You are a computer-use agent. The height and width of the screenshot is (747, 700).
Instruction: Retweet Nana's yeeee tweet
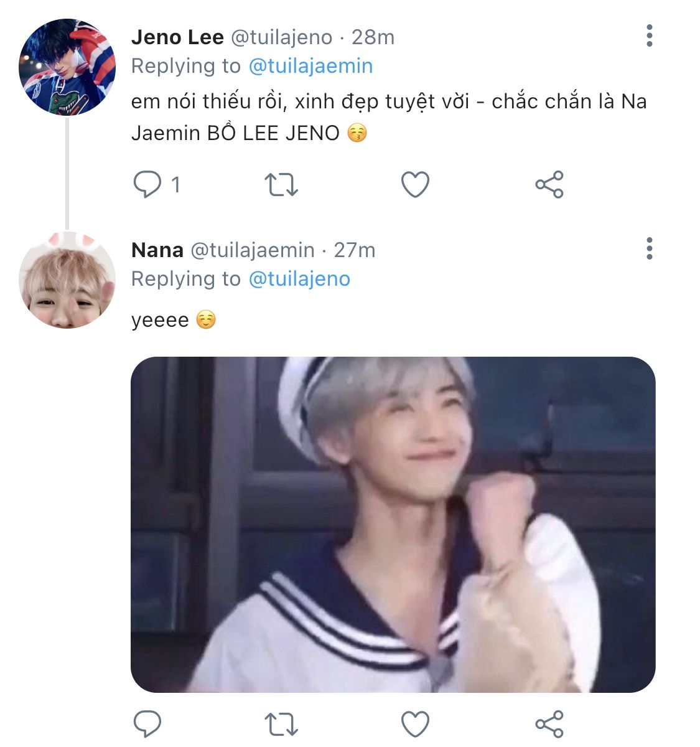pyautogui.click(x=281, y=724)
